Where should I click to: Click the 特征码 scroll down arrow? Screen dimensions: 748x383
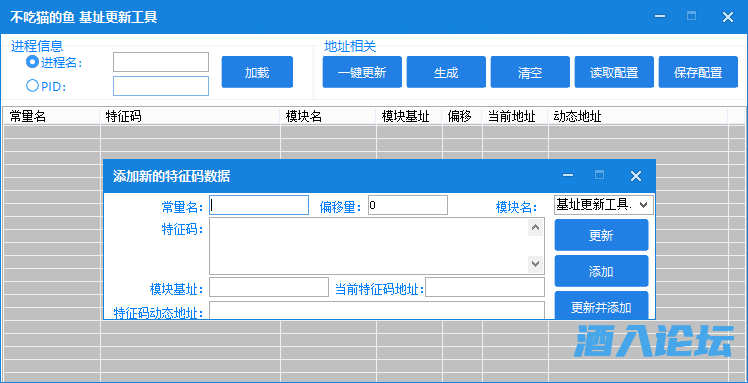click(535, 264)
